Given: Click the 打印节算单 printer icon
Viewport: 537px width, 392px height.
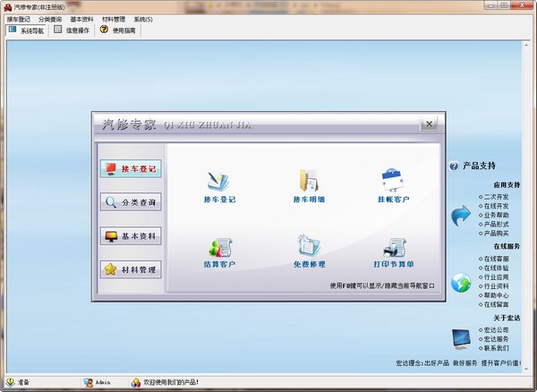Looking at the screenshot, I should pos(393,247).
